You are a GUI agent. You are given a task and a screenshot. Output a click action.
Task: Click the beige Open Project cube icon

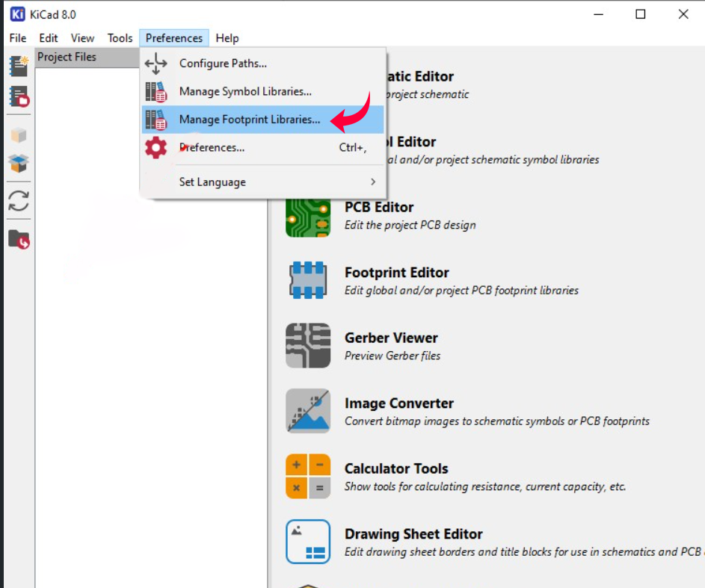(19, 134)
